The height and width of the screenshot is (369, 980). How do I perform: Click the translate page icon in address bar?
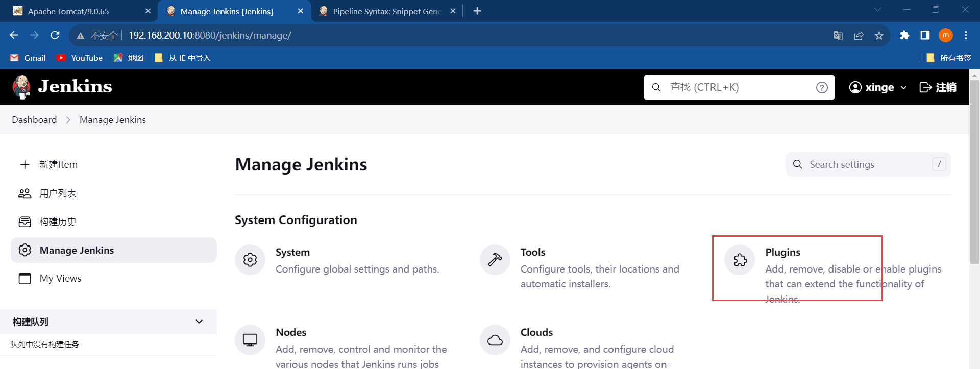(x=838, y=35)
